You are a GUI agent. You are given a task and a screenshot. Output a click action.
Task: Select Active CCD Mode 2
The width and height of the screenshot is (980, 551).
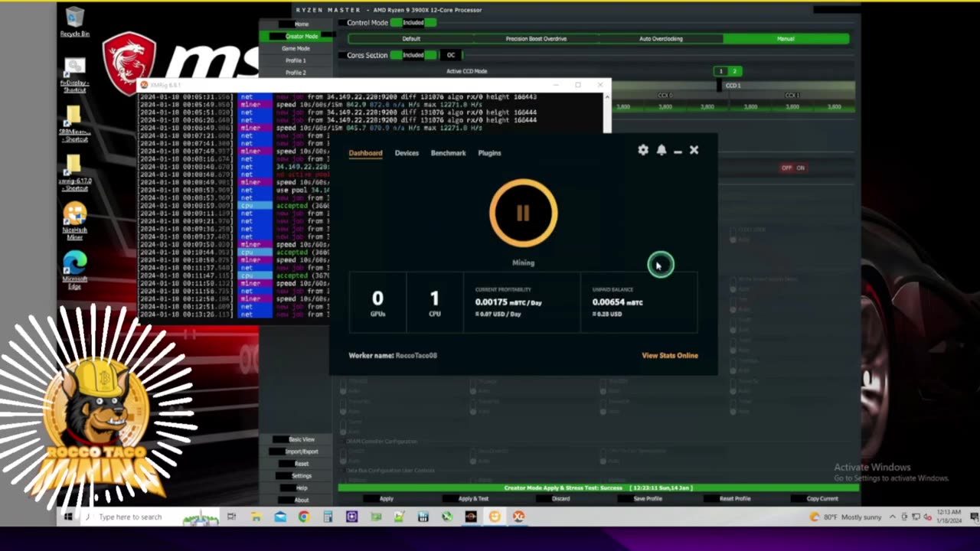(733, 71)
